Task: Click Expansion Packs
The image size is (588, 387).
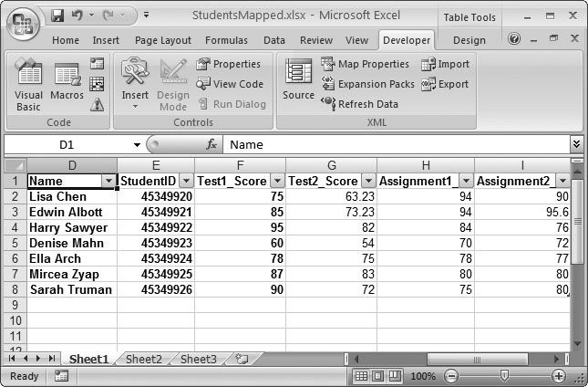Action: coord(367,84)
